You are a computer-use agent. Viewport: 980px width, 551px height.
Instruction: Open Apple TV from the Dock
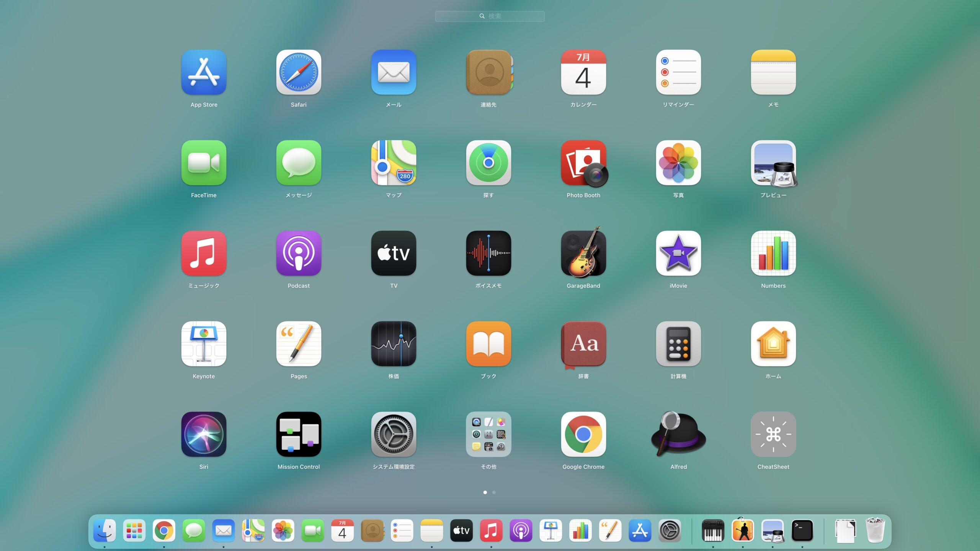point(462,531)
